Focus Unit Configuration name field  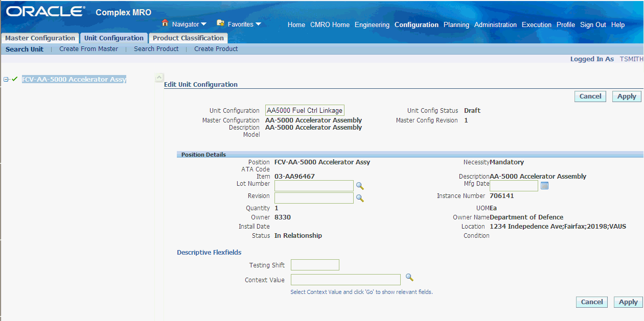tap(305, 111)
